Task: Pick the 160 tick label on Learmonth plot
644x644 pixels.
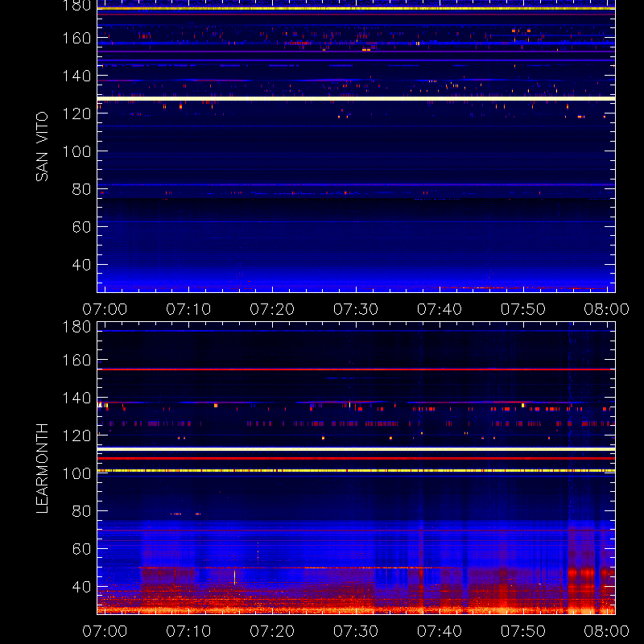Action: [x=76, y=360]
